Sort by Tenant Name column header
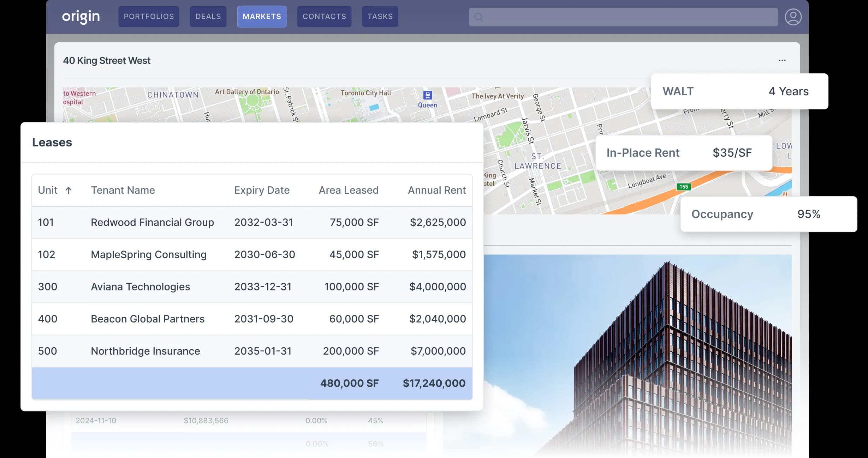This screenshot has width=868, height=458. click(123, 190)
